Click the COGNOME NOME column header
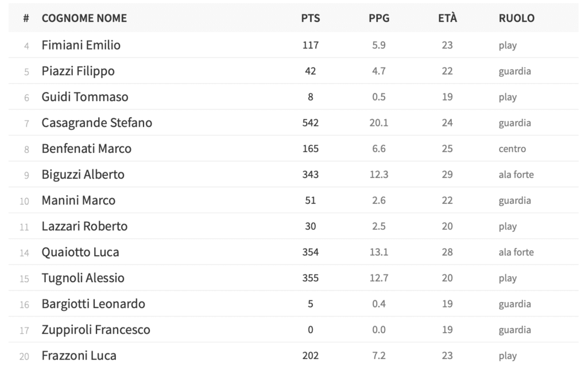The width and height of the screenshot is (588, 370). click(x=84, y=18)
